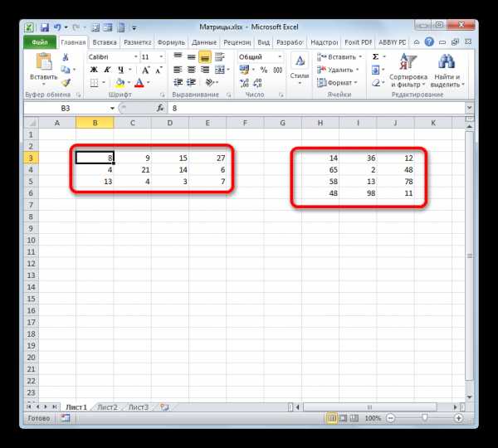Viewport: 498px width, 448px height.
Task: Click the large Paste (Вставить) clipboard icon
Action: [44, 61]
